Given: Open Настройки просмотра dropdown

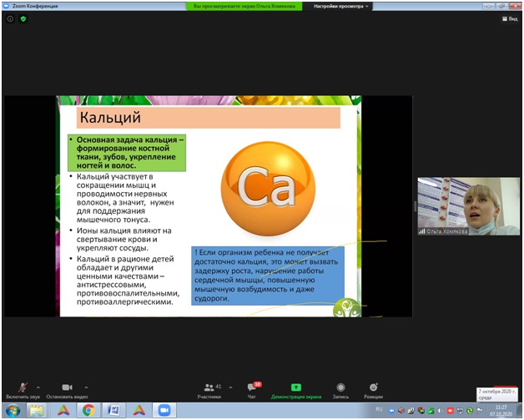Looking at the screenshot, I should (341, 5).
